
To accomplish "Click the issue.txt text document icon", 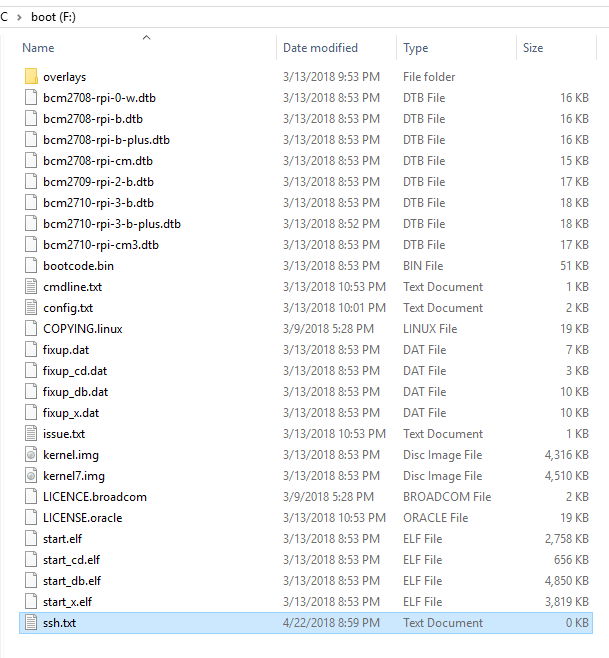I will [31, 433].
